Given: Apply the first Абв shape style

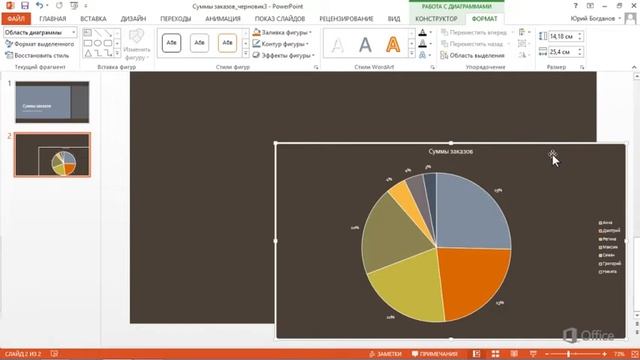Looking at the screenshot, I should point(171,43).
